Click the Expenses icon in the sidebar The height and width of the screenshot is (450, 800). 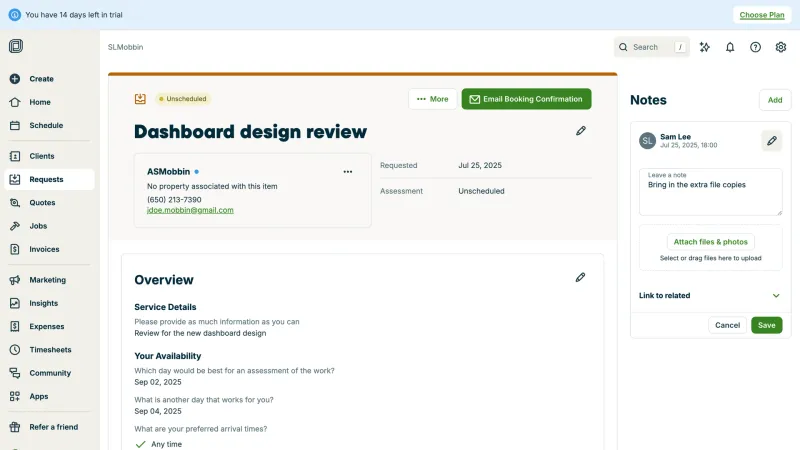coord(15,326)
